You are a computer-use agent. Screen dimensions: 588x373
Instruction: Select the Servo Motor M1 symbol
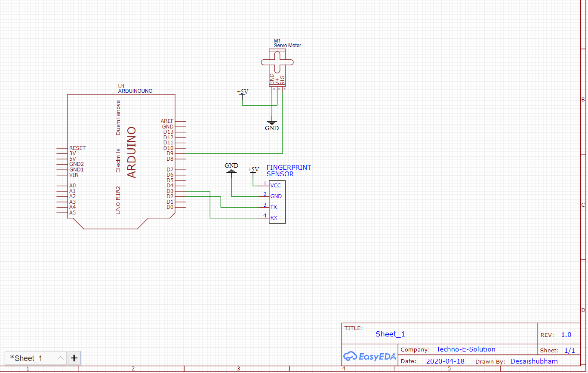click(x=277, y=62)
